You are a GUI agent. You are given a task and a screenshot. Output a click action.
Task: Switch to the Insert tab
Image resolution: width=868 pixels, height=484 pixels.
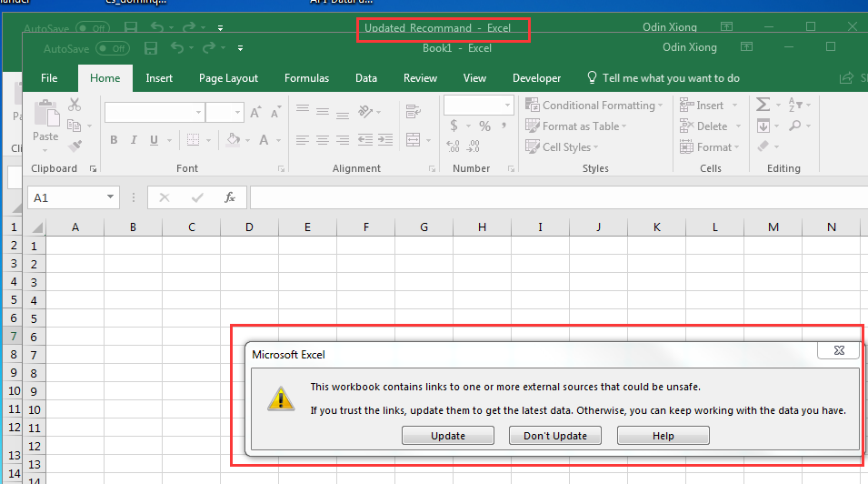pyautogui.click(x=159, y=78)
